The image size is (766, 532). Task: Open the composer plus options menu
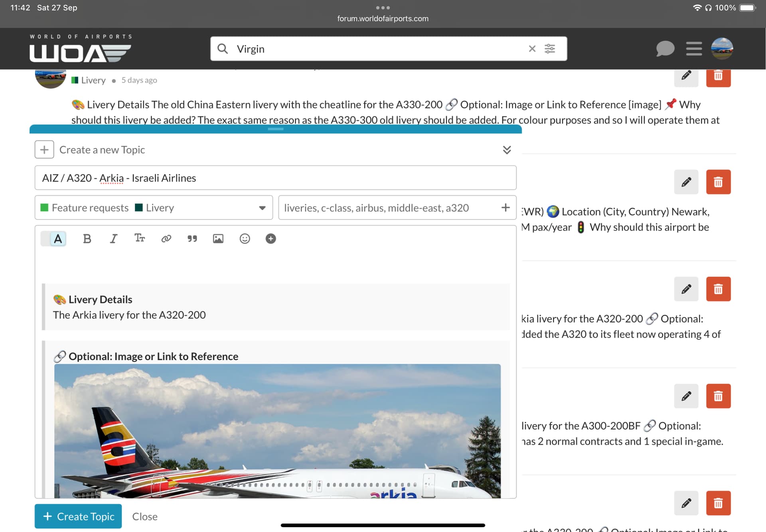click(270, 238)
